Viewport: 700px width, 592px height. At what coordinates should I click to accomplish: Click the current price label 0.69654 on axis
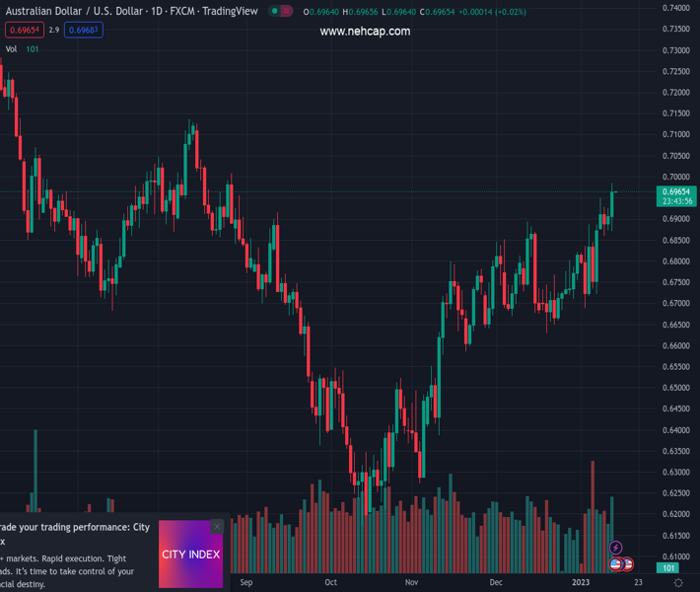pos(676,191)
